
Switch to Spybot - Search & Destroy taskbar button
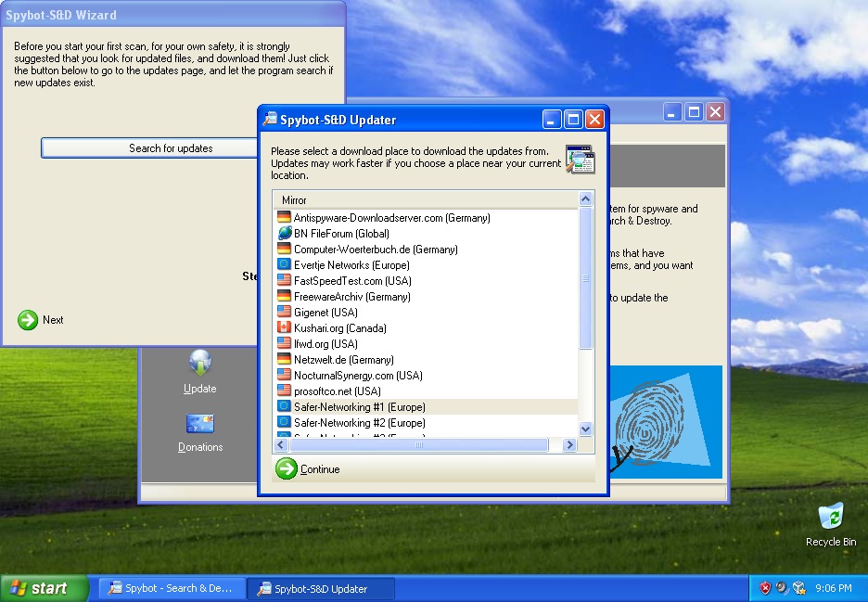click(172, 588)
